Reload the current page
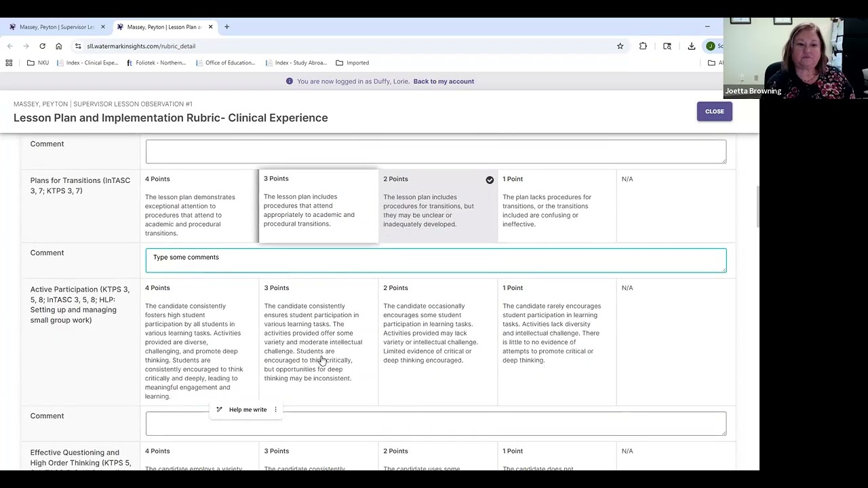 pyautogui.click(x=42, y=46)
